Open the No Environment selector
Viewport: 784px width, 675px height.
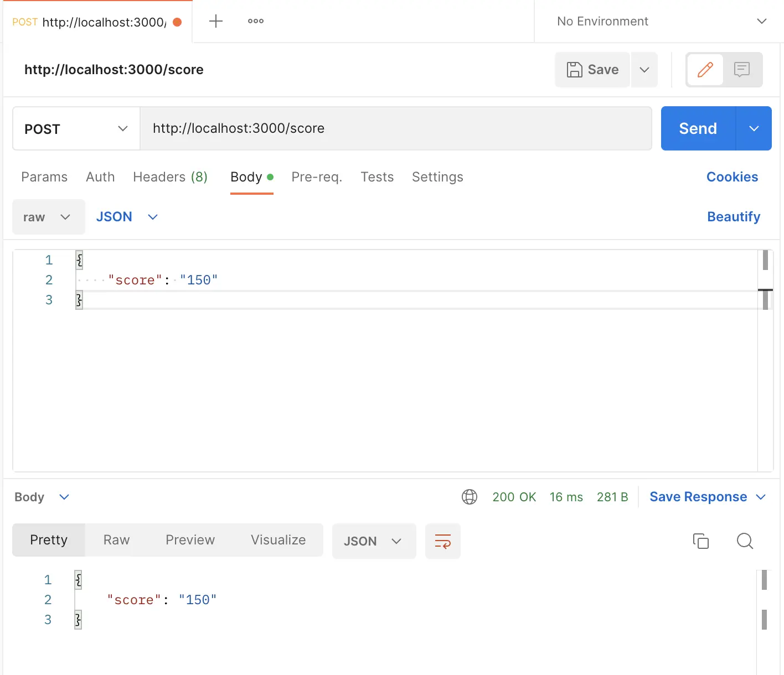pos(662,21)
